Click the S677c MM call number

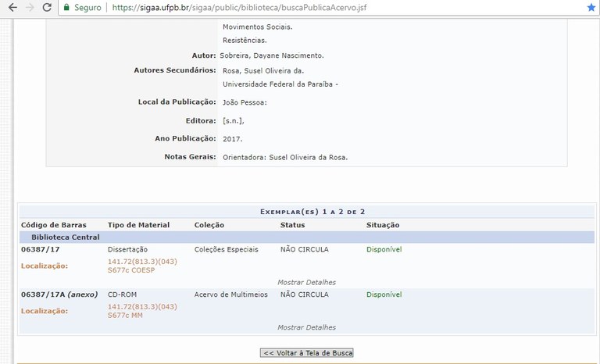click(x=125, y=316)
